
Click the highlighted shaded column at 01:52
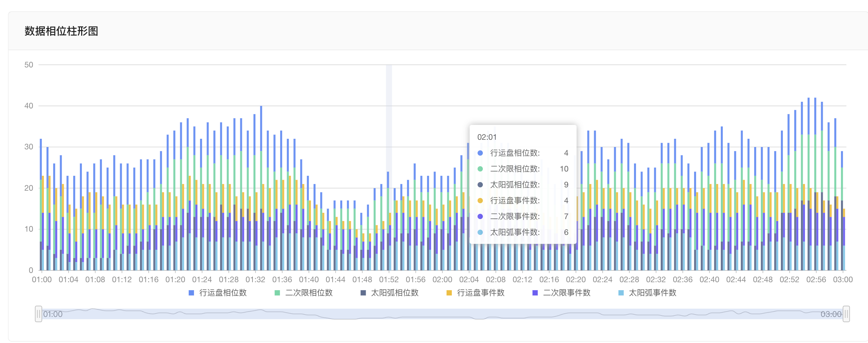(x=389, y=118)
